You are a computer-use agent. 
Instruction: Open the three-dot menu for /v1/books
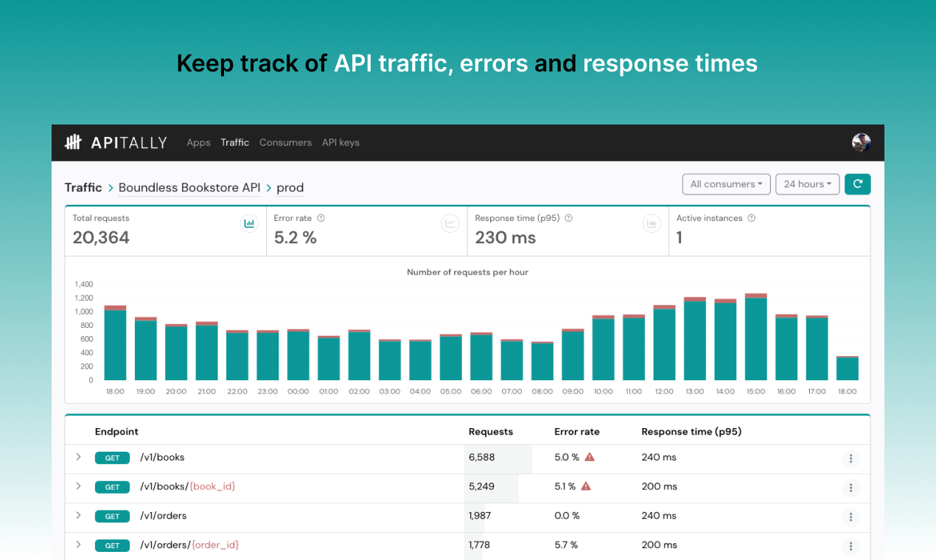coord(851,459)
